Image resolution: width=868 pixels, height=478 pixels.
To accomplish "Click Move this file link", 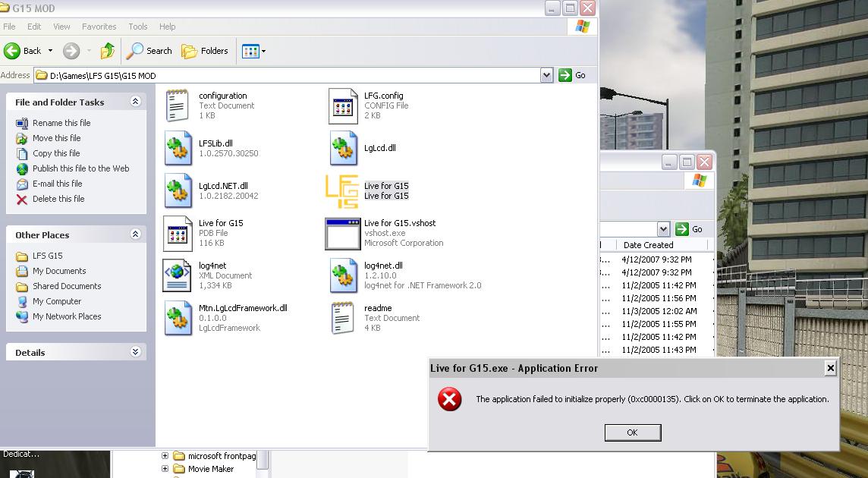I will pyautogui.click(x=56, y=138).
